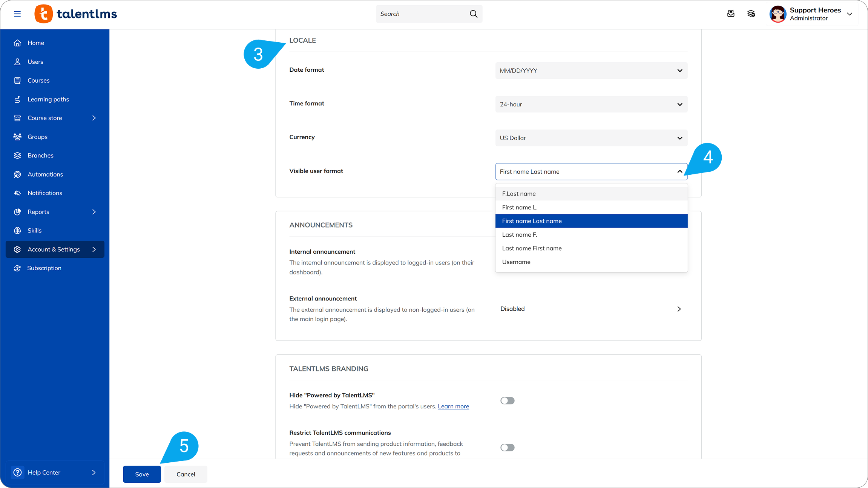868x488 pixels.
Task: Select Courses from the sidebar
Action: coord(38,80)
